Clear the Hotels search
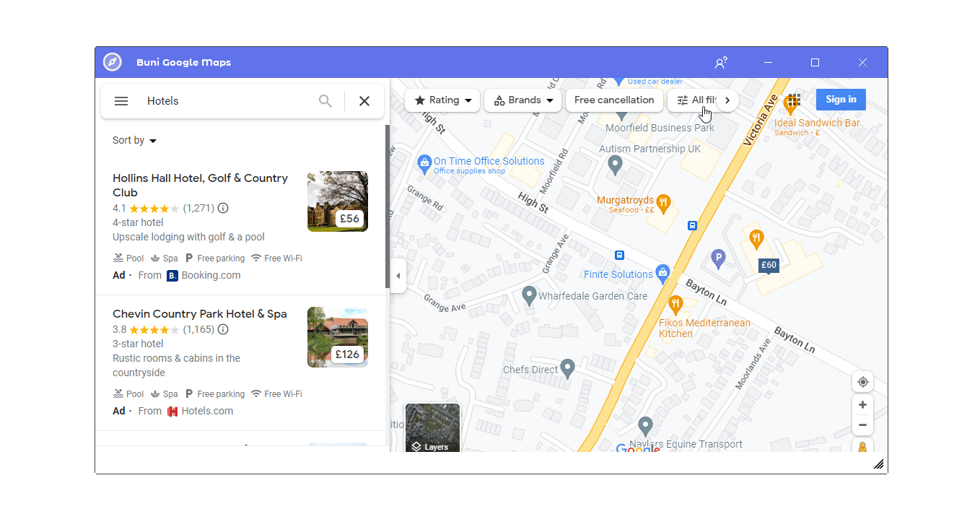 (x=364, y=101)
